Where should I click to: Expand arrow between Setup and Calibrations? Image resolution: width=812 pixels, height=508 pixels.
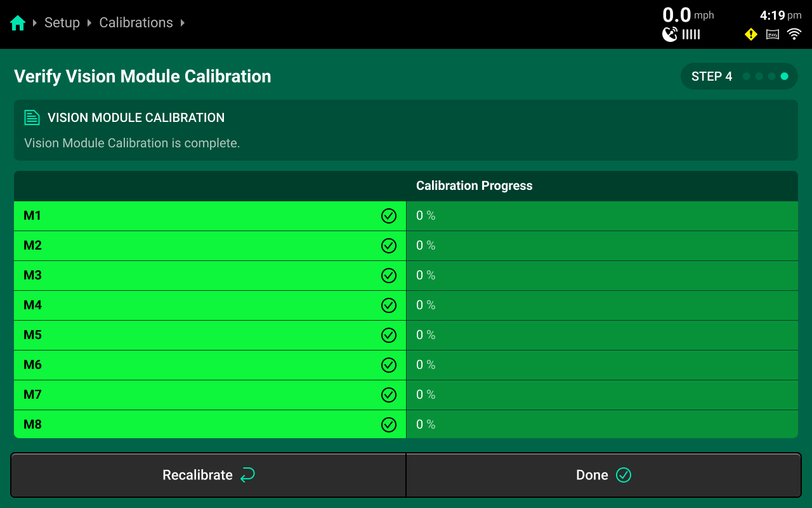coord(89,23)
